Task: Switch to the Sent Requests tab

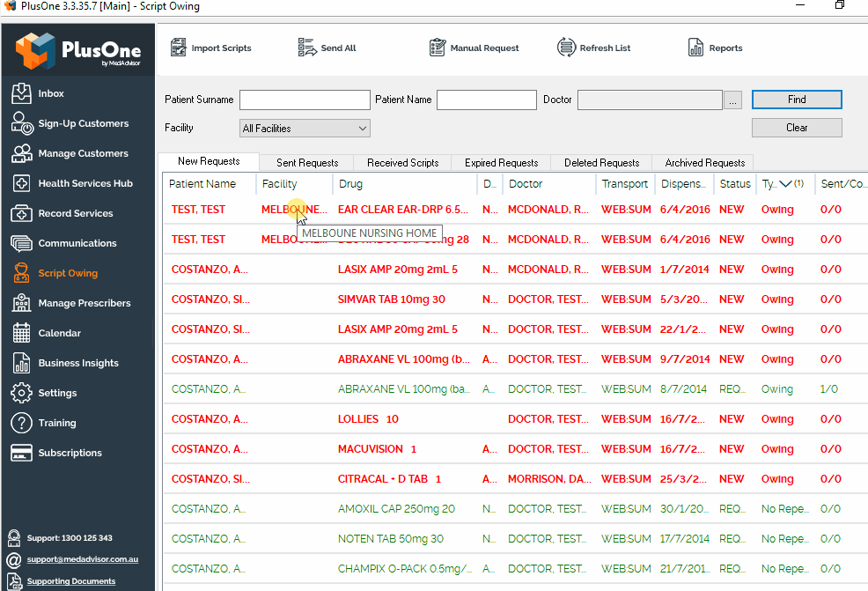Action: [x=307, y=163]
